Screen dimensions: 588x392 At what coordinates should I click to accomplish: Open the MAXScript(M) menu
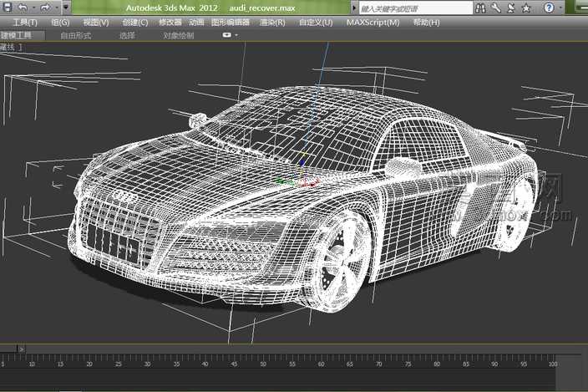click(x=373, y=23)
